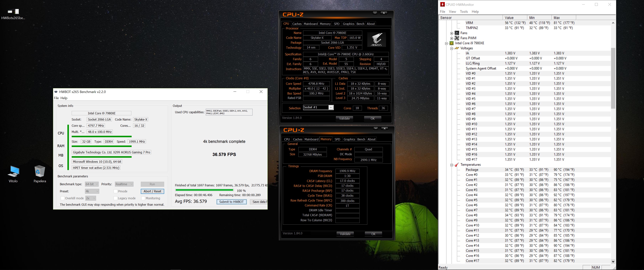
Task: Open the Preset 4k dropdown
Action: pos(92,191)
